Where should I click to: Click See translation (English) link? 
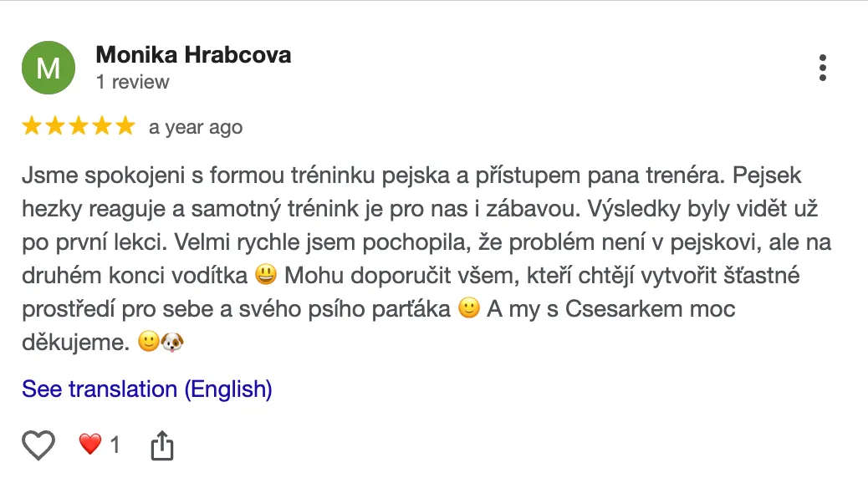click(147, 389)
